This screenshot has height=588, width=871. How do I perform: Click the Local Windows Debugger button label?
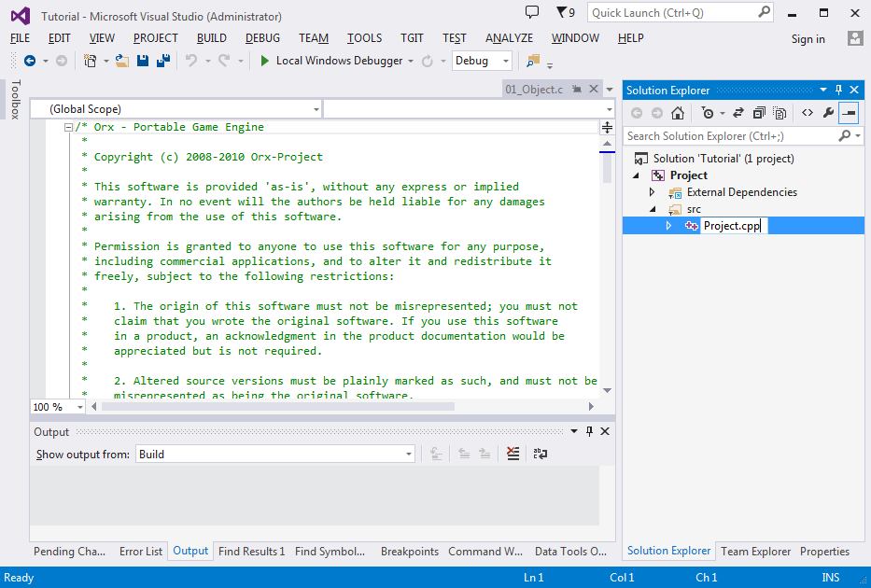[340, 61]
